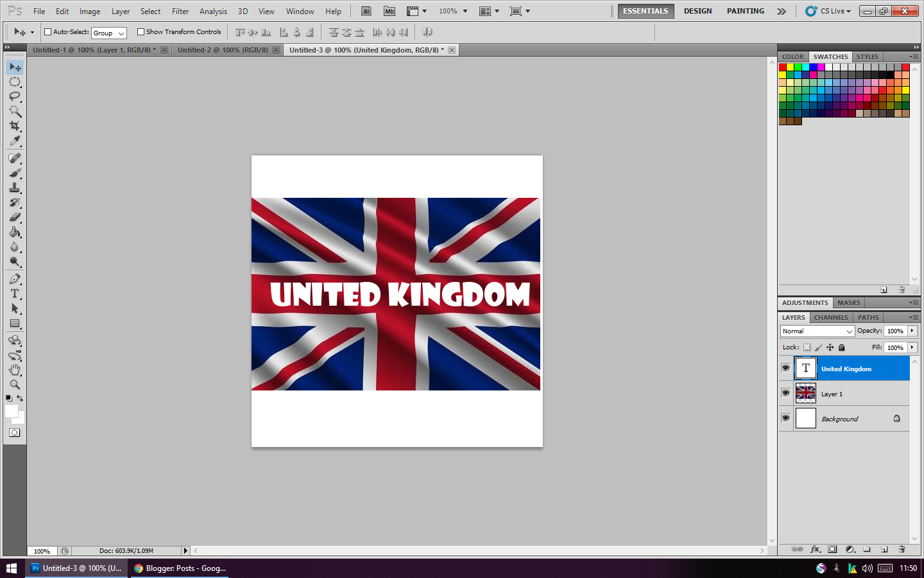Launch Bridge from the application bar
This screenshot has height=578, width=924.
tap(366, 11)
